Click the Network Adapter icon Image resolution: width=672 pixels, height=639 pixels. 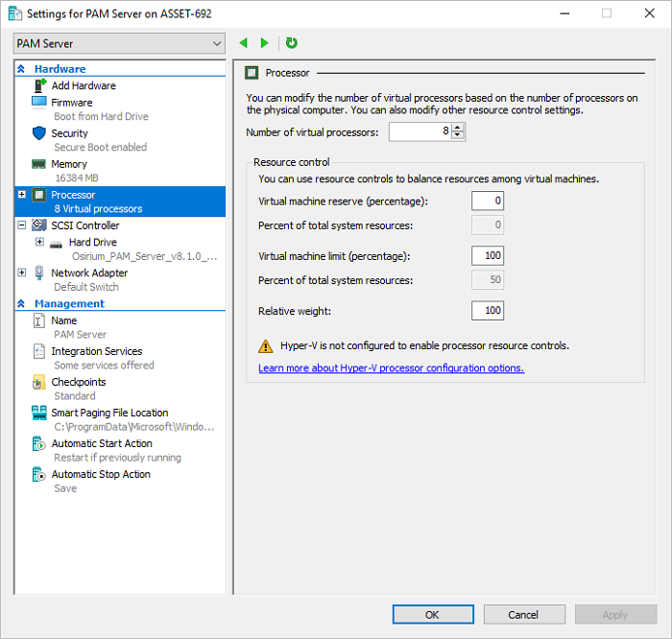[x=39, y=272]
